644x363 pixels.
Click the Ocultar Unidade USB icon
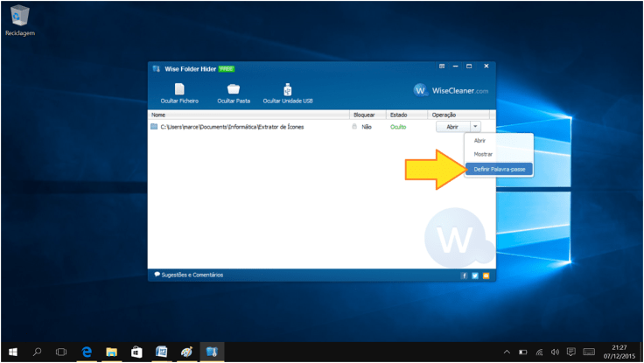(288, 89)
